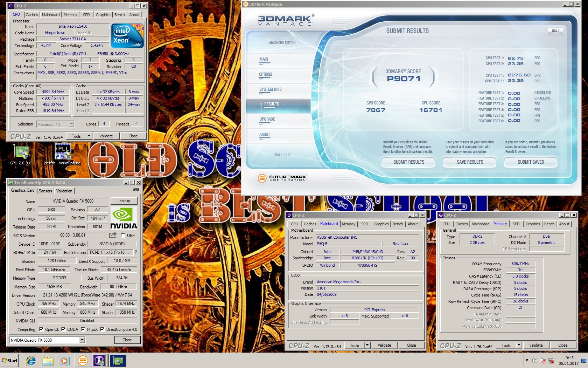Open the Caches tab in top-left CPU-Z

[31, 15]
